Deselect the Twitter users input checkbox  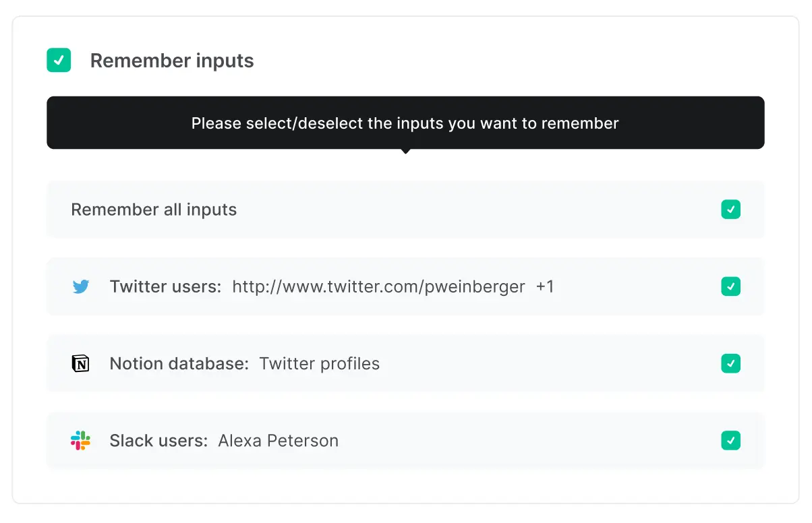pyautogui.click(x=730, y=286)
